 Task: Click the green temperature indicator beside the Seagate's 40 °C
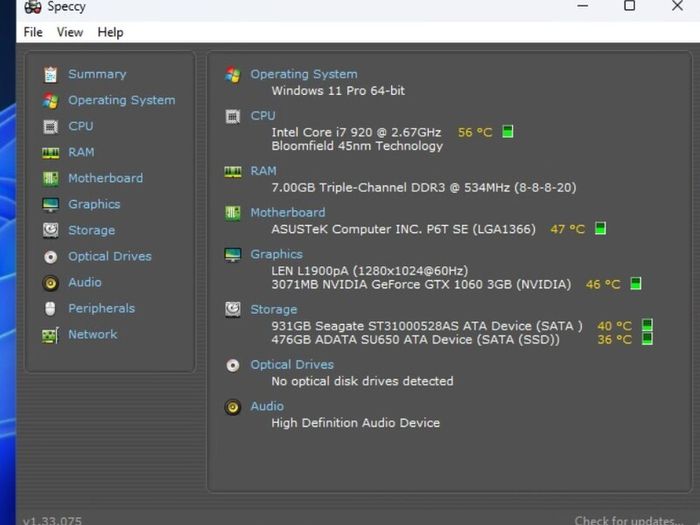647,325
